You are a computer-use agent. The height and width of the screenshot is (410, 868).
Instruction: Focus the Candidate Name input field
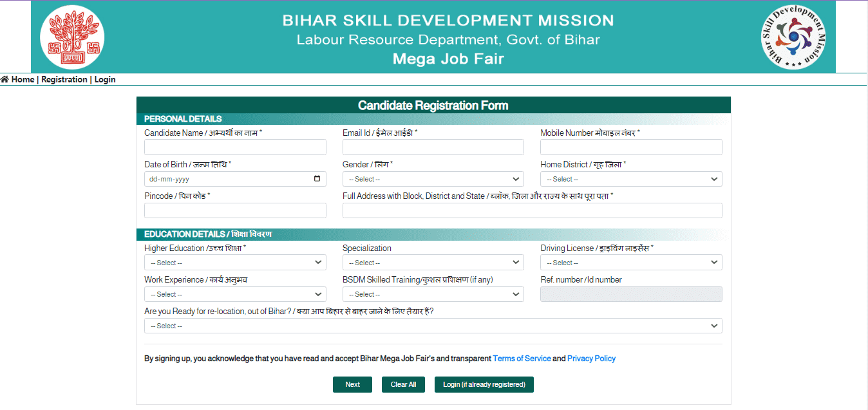coord(235,147)
